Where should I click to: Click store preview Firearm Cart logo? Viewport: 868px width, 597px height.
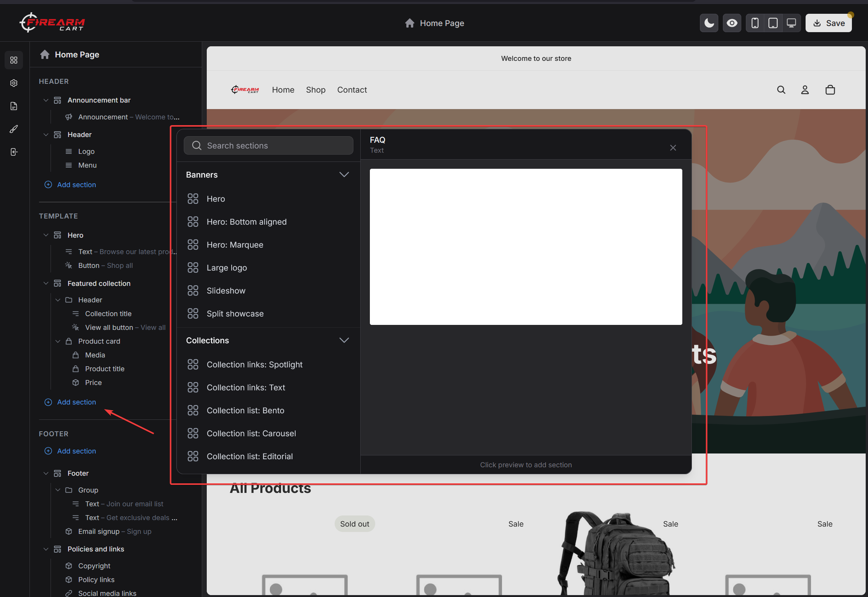click(x=245, y=90)
